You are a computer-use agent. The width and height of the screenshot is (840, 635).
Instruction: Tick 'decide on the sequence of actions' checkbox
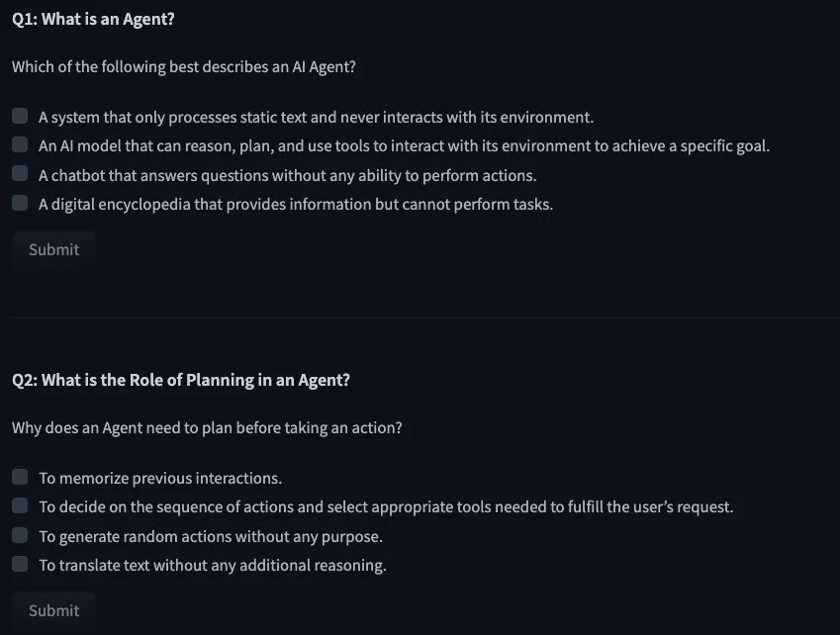point(20,506)
